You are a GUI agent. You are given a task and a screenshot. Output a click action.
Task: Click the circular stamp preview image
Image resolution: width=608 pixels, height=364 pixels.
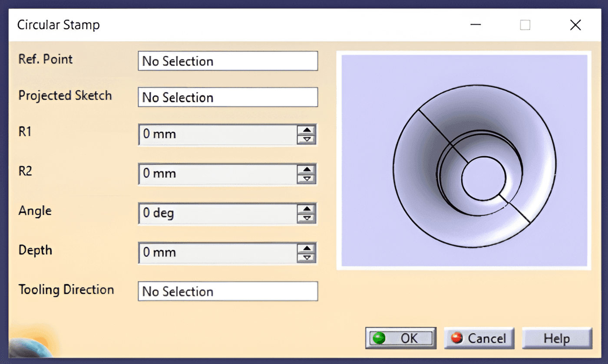click(x=464, y=160)
